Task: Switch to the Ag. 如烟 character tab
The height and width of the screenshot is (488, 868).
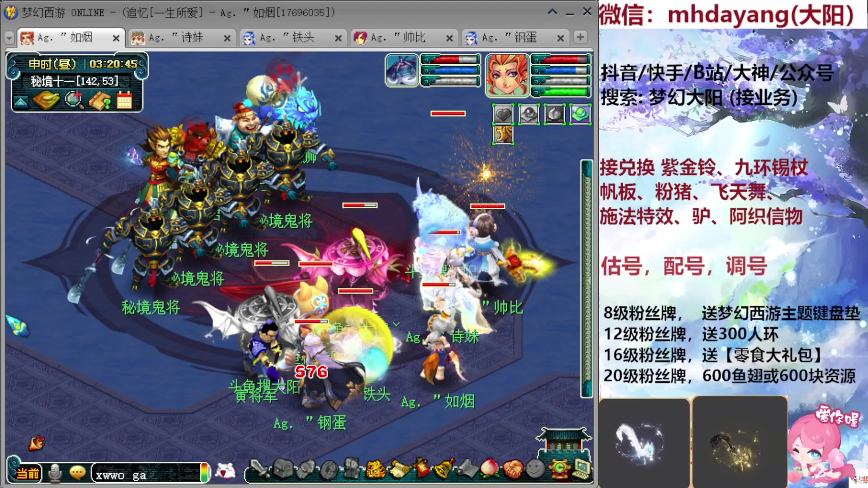Action: (70, 38)
